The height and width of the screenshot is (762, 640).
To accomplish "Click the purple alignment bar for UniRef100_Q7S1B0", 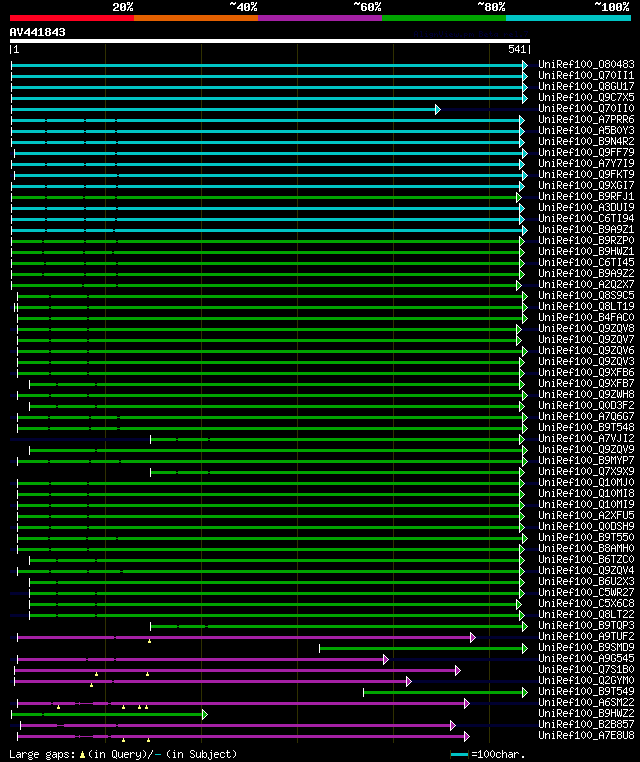I will [237, 670].
